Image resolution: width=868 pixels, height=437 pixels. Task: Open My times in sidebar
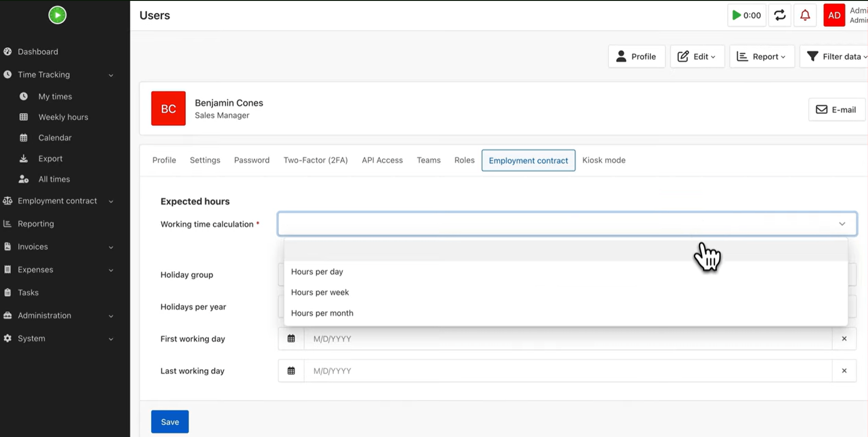55,97
